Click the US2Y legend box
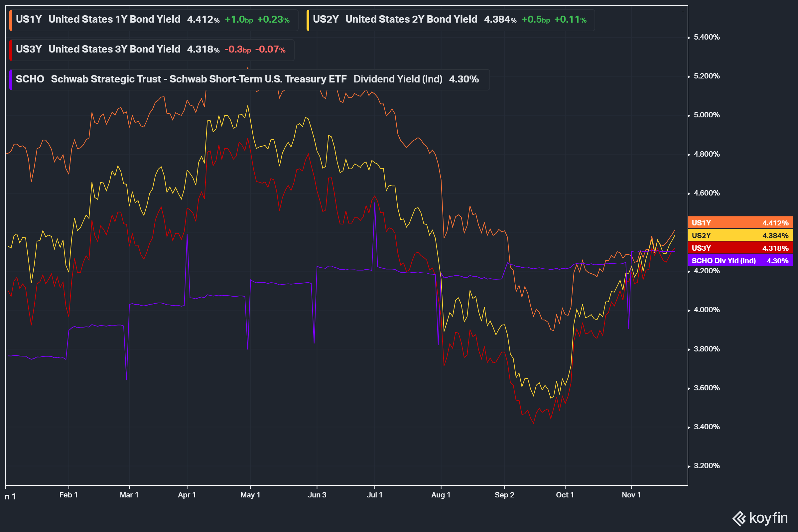 pyautogui.click(x=451, y=20)
